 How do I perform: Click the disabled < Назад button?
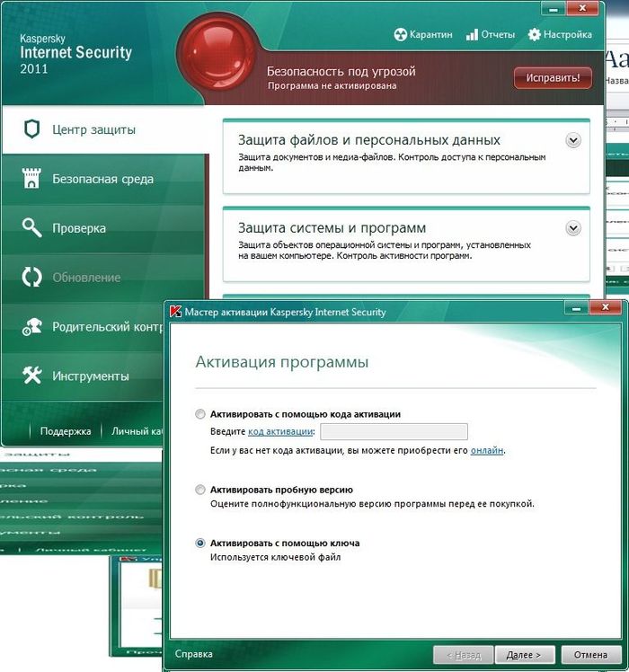point(464,655)
